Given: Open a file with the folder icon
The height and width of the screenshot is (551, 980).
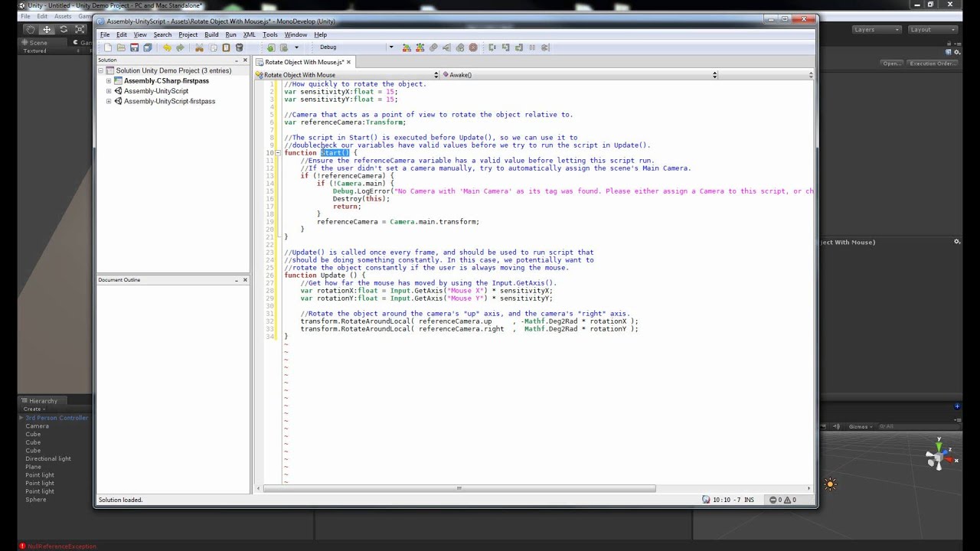Looking at the screenshot, I should tap(121, 47).
